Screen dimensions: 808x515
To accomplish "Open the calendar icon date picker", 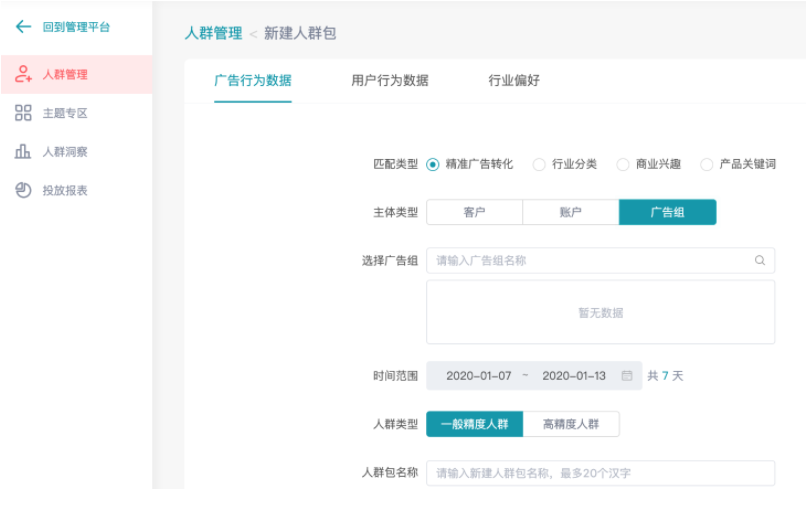I will pos(627,376).
